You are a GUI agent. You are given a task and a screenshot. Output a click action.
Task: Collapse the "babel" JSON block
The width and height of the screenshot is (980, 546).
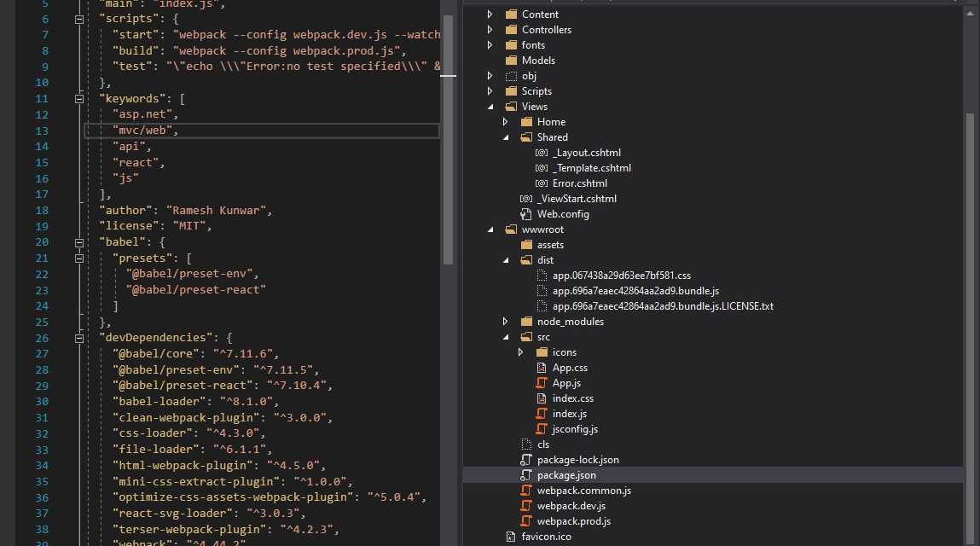click(x=78, y=242)
